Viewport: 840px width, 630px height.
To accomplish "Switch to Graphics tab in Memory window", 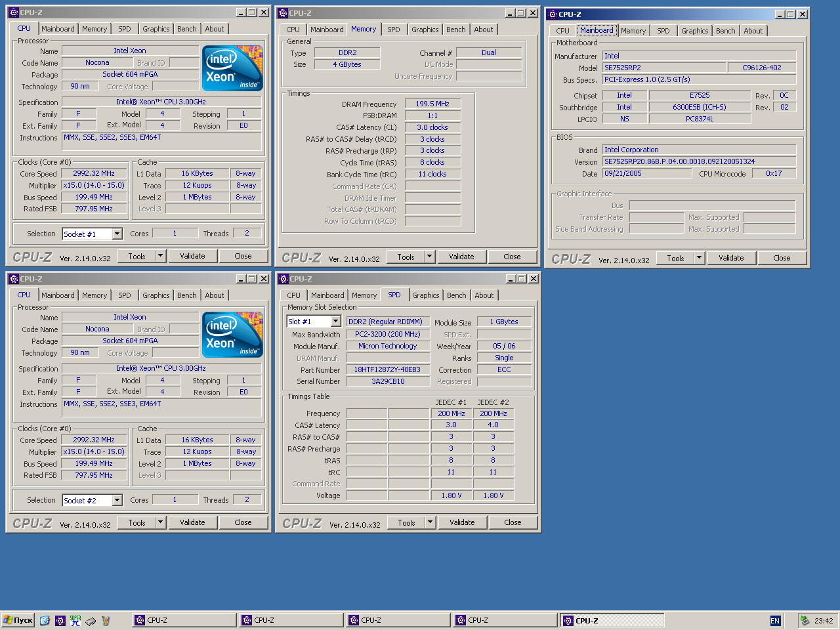I will pos(425,30).
